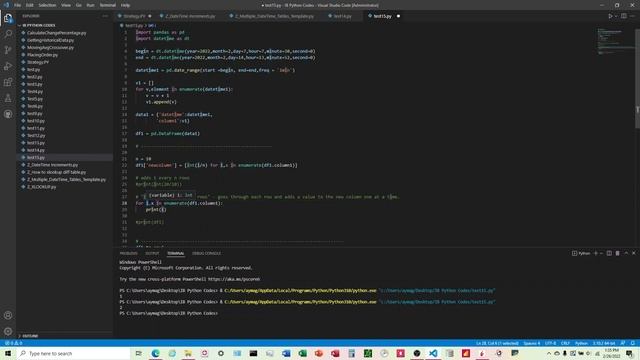Open the Testing flask view
The height and width of the screenshot is (360, 640).
(x=8, y=98)
